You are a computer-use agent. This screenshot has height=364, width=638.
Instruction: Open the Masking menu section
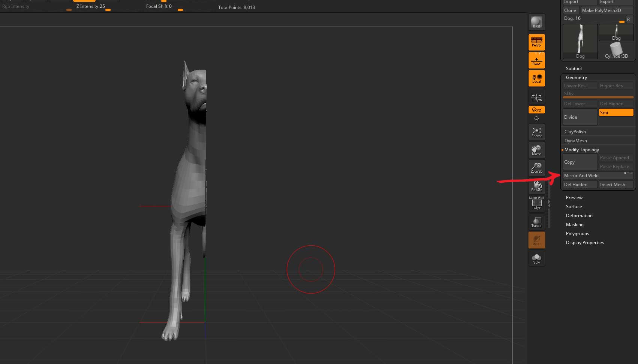coord(575,225)
